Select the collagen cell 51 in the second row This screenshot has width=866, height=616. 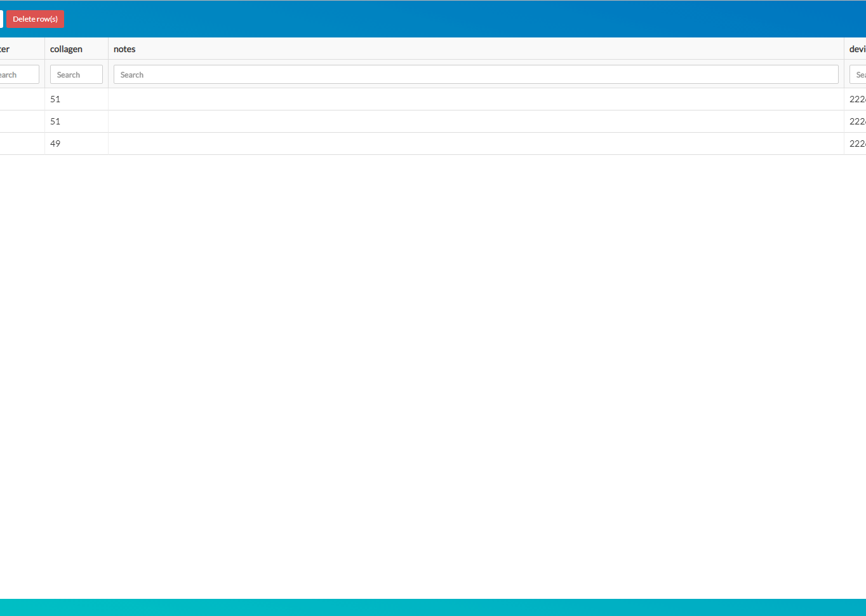55,121
